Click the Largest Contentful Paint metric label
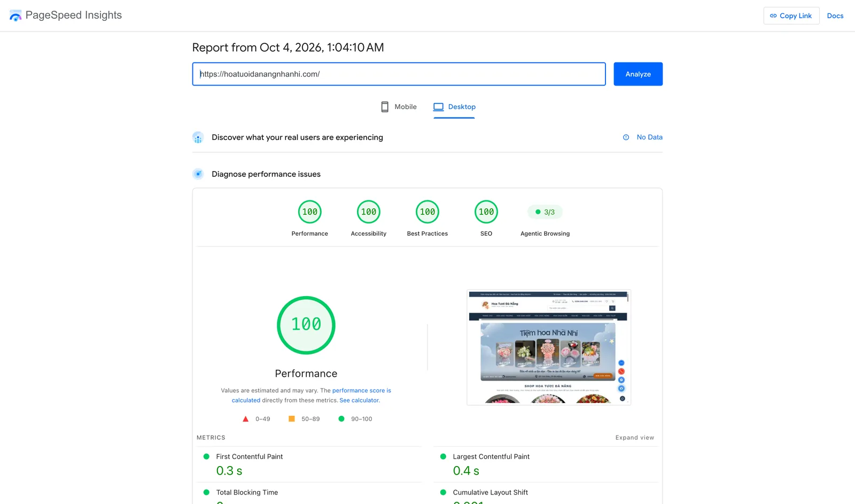The width and height of the screenshot is (855, 504). click(x=491, y=456)
